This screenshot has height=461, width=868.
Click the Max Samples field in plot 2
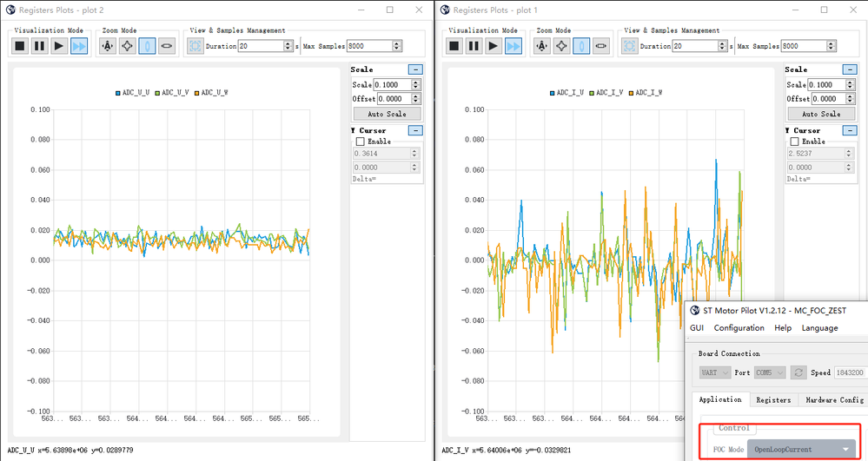point(369,46)
